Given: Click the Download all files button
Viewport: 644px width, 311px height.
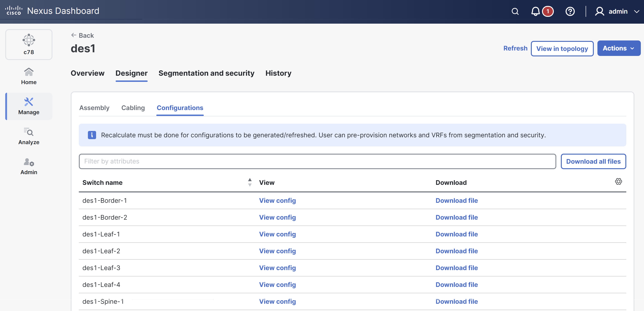Looking at the screenshot, I should [593, 161].
